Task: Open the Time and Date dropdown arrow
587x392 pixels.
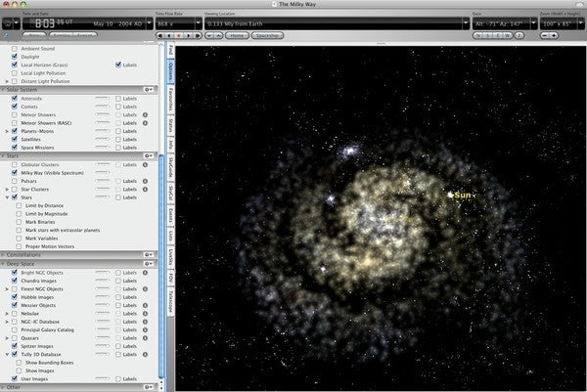Action: [149, 23]
